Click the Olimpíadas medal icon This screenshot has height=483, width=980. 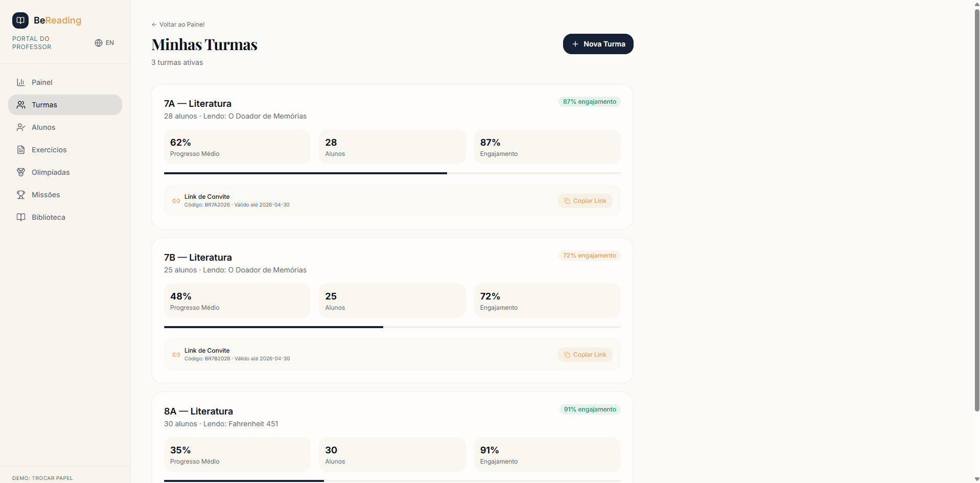pyautogui.click(x=21, y=172)
